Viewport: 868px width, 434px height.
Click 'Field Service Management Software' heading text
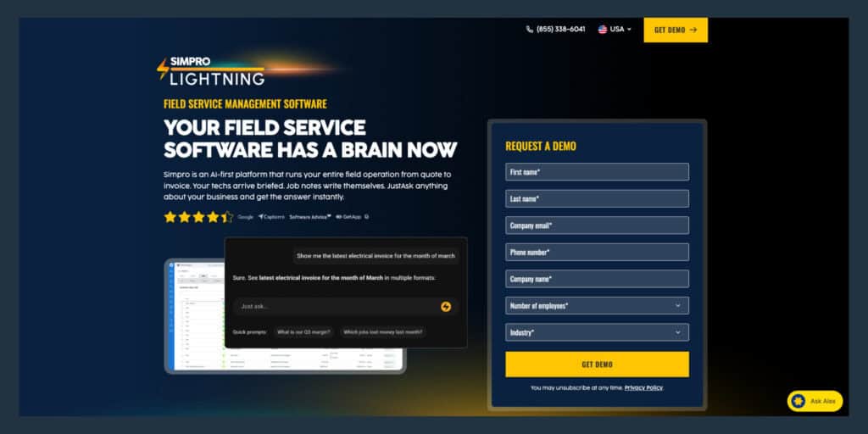[245, 104]
